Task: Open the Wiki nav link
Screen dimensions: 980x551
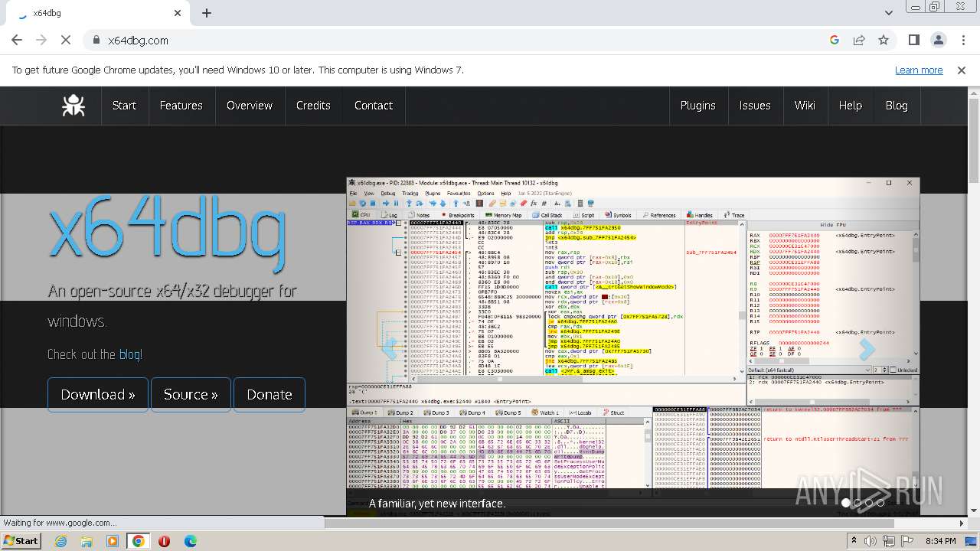Action: [805, 106]
